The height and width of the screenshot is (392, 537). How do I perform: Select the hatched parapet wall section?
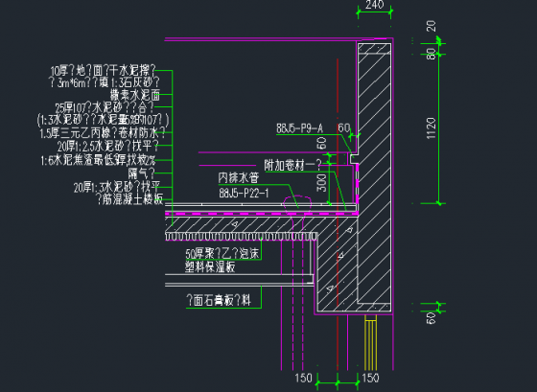point(374,173)
